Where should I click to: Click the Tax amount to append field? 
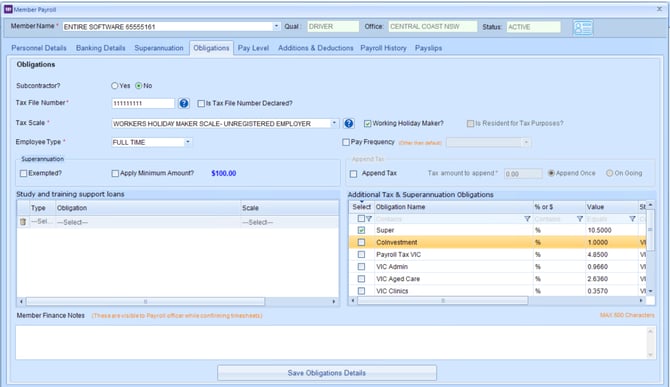[523, 173]
